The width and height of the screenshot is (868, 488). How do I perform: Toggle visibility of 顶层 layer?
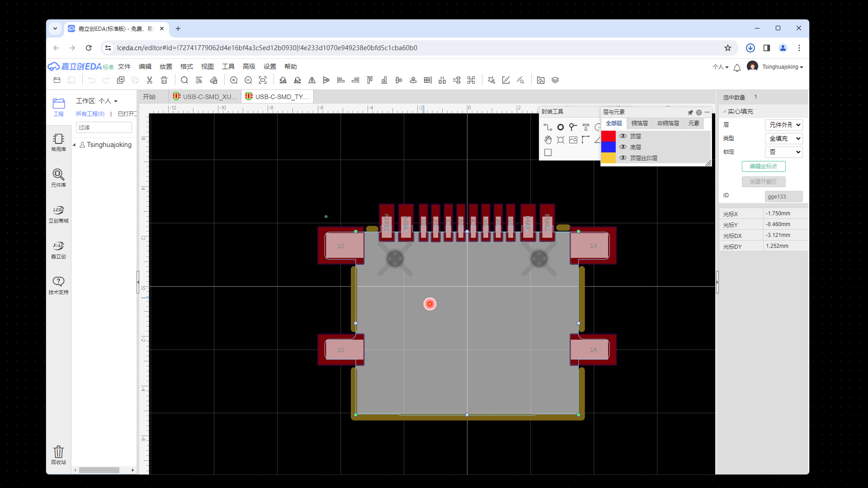click(x=623, y=136)
